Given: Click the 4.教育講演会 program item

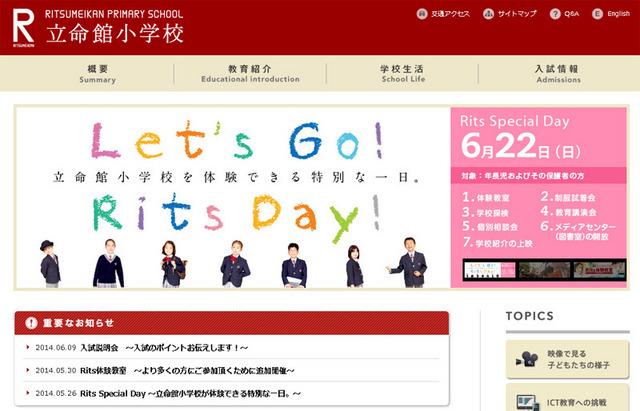Looking at the screenshot, I should pos(568,212).
